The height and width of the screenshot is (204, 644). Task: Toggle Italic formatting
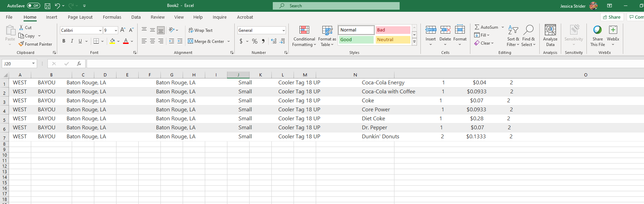tap(72, 41)
